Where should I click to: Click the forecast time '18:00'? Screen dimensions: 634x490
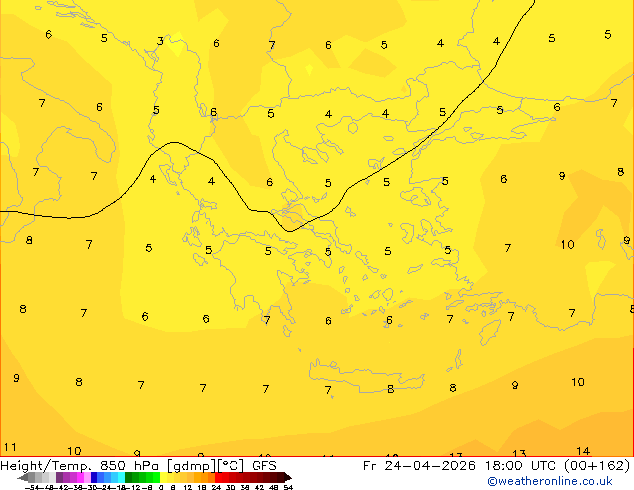(x=503, y=466)
